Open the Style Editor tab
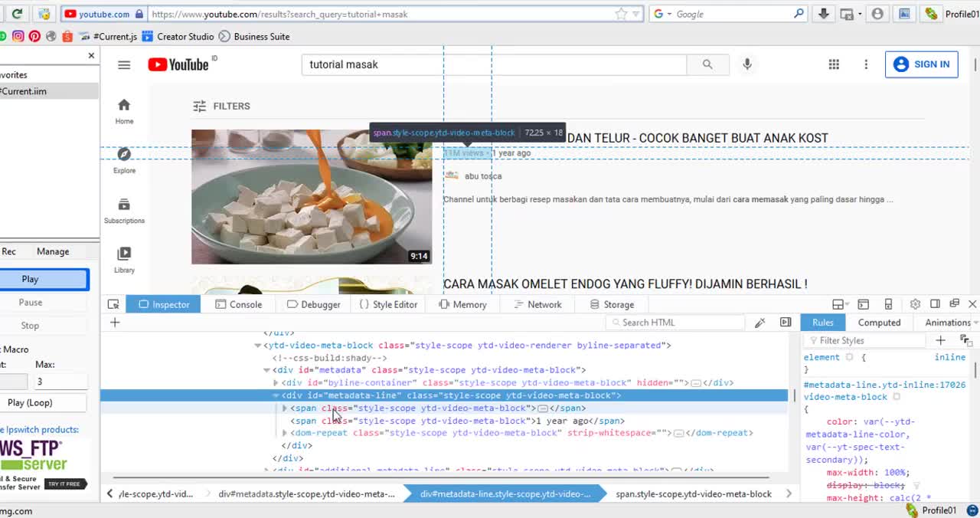The width and height of the screenshot is (980, 518). pyautogui.click(x=388, y=304)
